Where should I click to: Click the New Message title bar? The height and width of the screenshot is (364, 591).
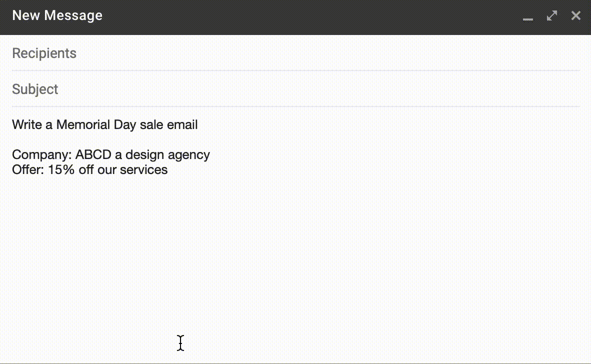pos(250,15)
